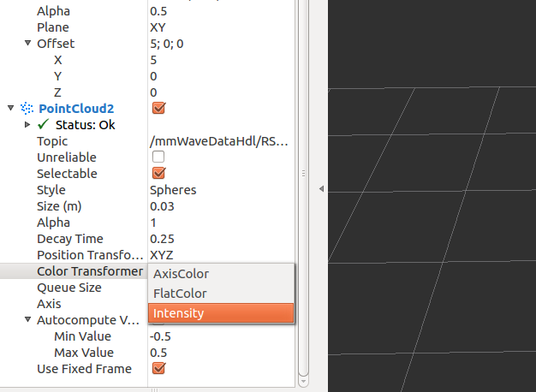Click the Decay Time value 0.25
Viewport: 536px width, 392px height.
(x=164, y=239)
